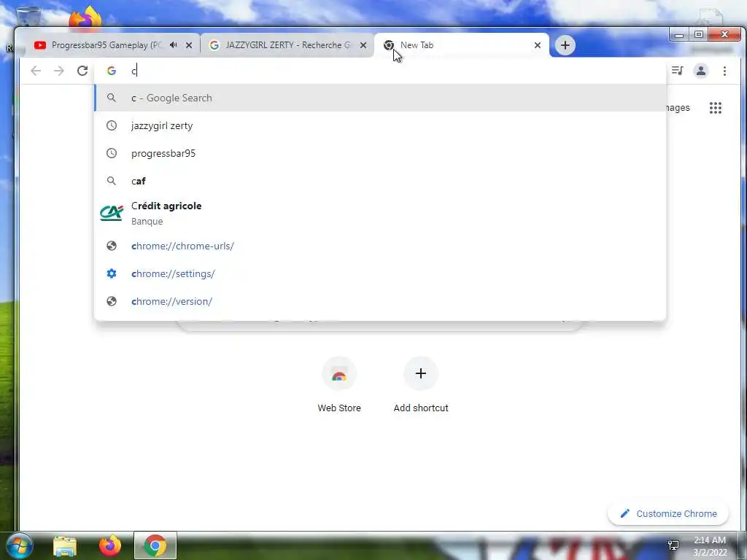
Task: Click the Firefox desktop shortcut icon
Action: (x=85, y=17)
